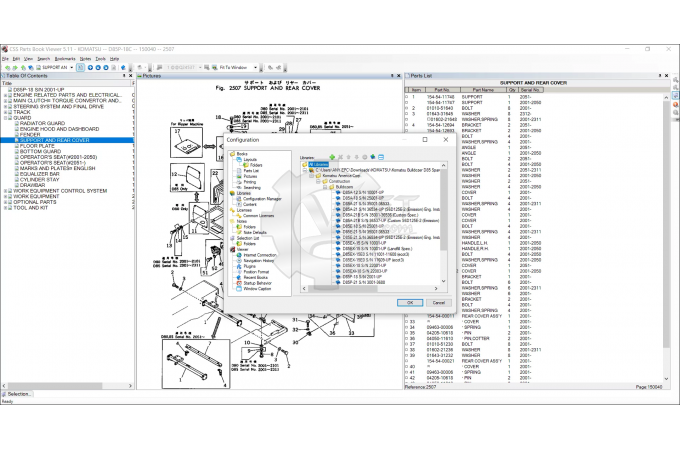
Task: Click the orange globe icon beside Parts List
Action: pos(676,104)
